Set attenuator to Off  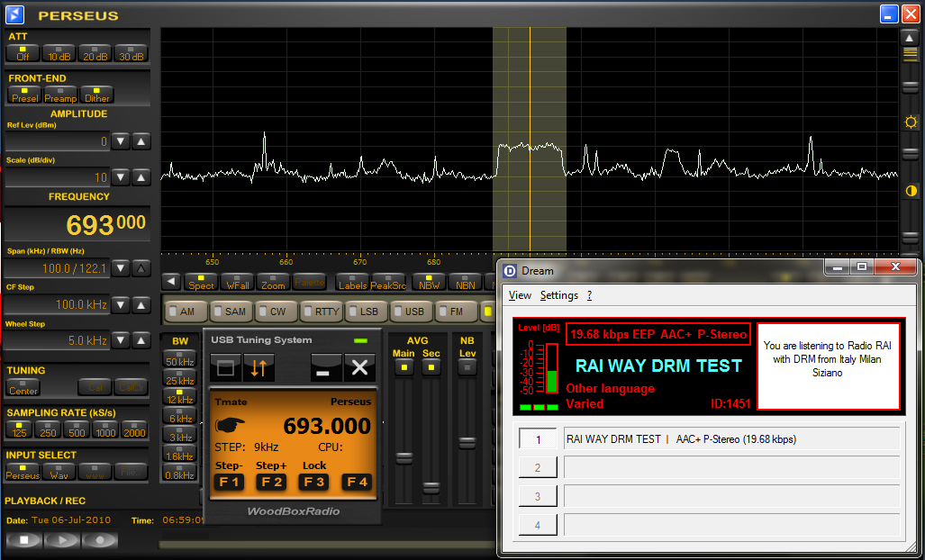coord(23,54)
